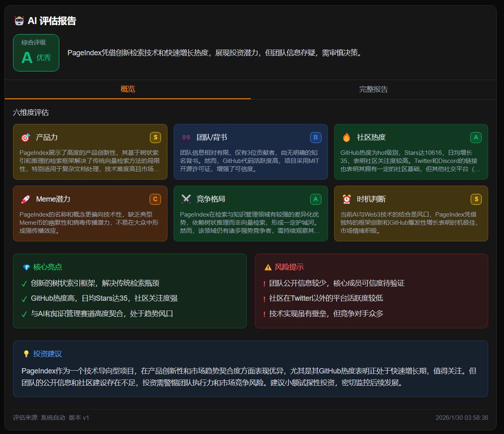This screenshot has width=504, height=434.
Task: Open the 时机判断 evaluation card
Action: (411, 213)
